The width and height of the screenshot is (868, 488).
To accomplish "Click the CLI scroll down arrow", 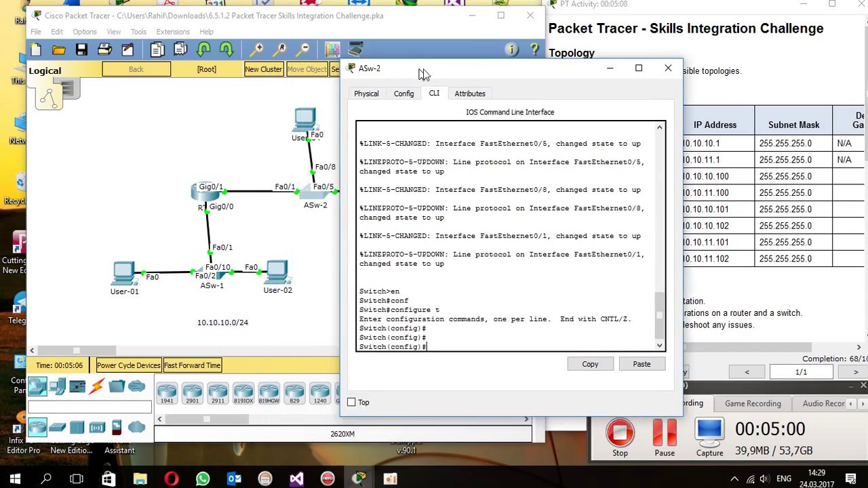I will [x=660, y=346].
